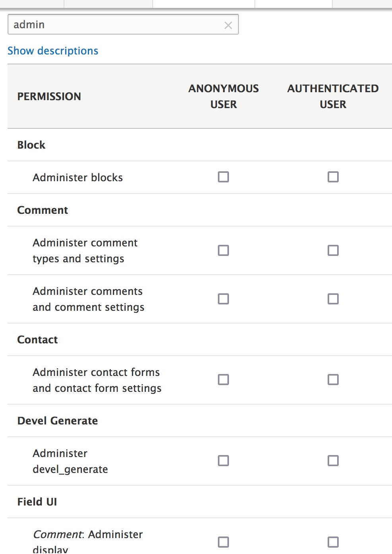This screenshot has width=392, height=554.
Task: Check Administer devel_generate for anonymous user
Action: (223, 461)
